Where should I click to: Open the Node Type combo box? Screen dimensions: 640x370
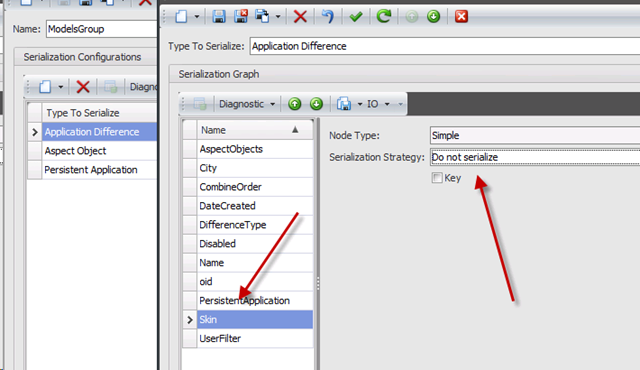click(x=535, y=135)
